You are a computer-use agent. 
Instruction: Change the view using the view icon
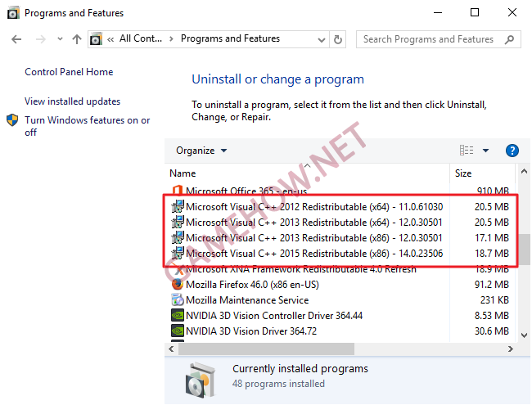pyautogui.click(x=467, y=151)
